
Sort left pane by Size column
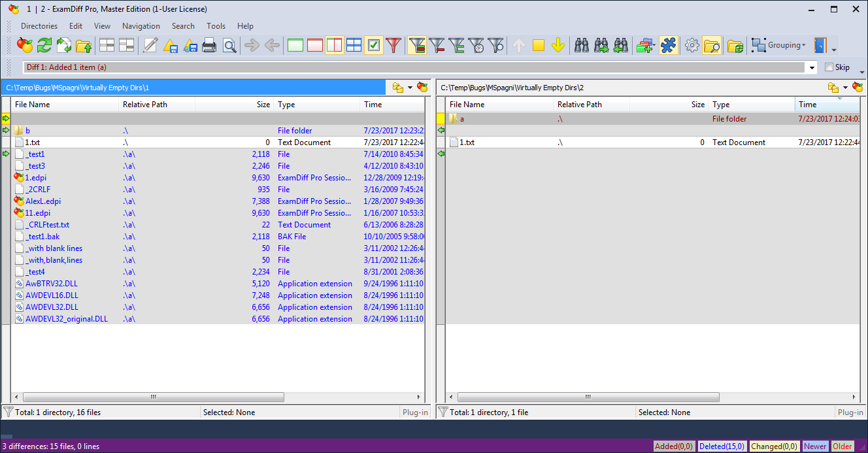234,105
